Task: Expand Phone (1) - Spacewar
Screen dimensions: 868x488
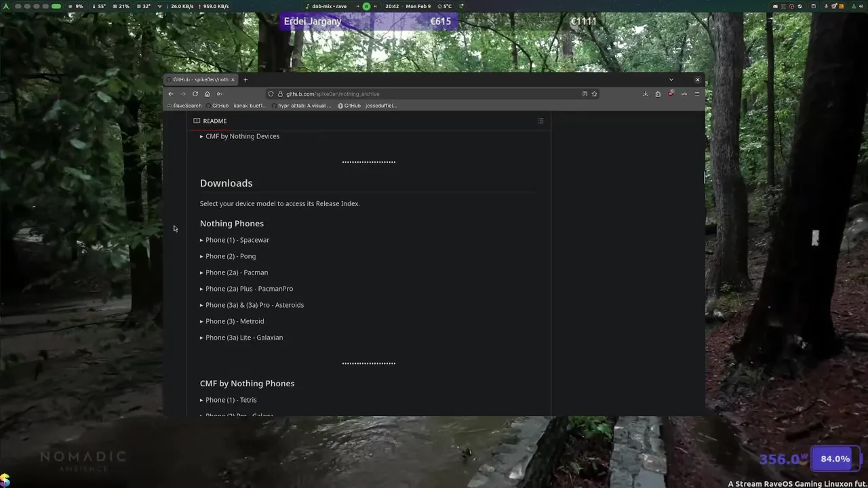Action: tap(235, 240)
